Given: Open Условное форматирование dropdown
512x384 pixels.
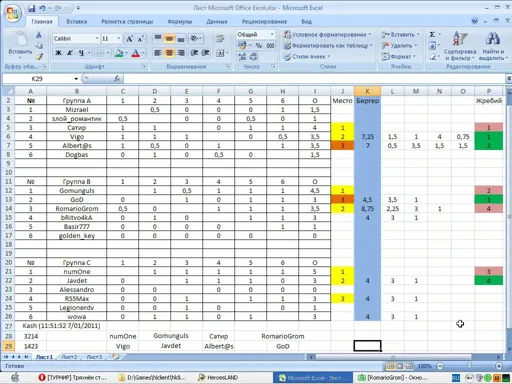Looking at the screenshot, I should (x=327, y=34).
